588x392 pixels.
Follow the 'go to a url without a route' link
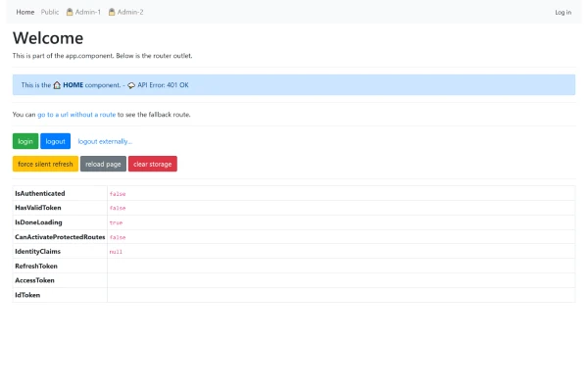coord(76,115)
